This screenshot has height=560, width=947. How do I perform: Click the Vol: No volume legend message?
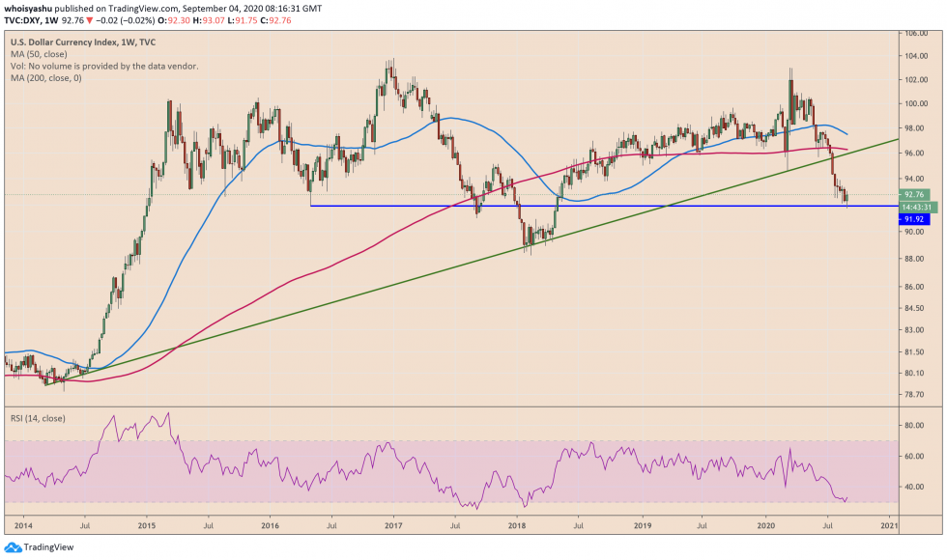pyautogui.click(x=106, y=68)
